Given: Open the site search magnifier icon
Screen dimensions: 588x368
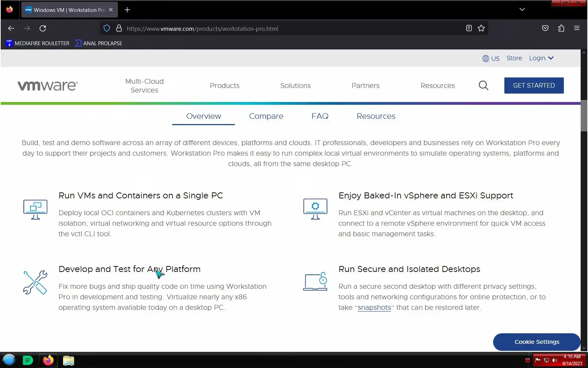Looking at the screenshot, I should coord(483,86).
